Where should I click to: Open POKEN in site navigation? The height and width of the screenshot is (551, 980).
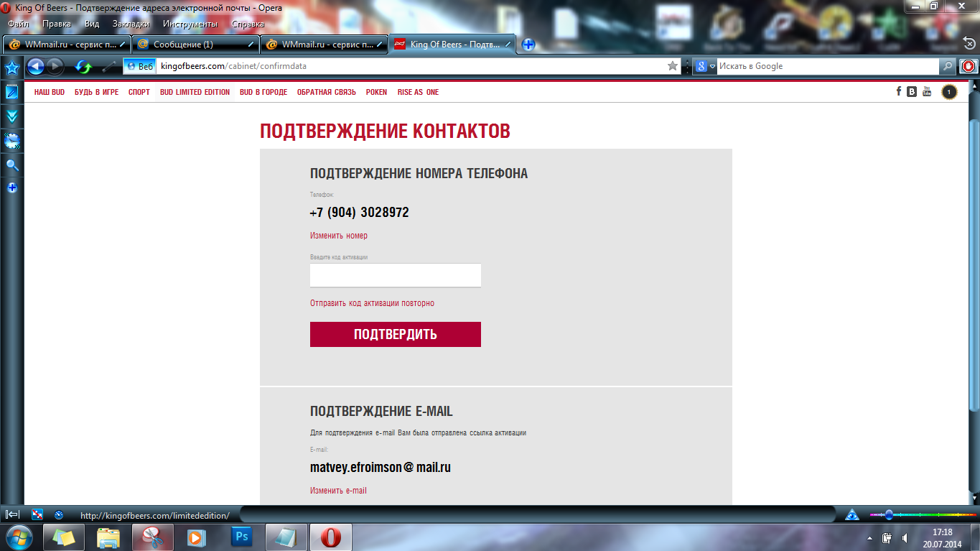tap(376, 92)
